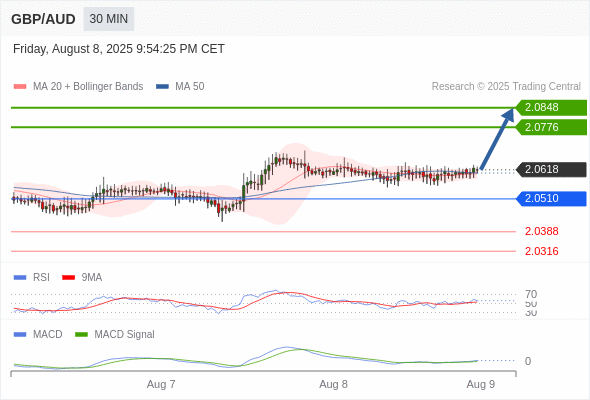Viewport: 590px width, 400px height.
Task: Click the blue 2.0510 pivot tag
Action: click(x=551, y=198)
